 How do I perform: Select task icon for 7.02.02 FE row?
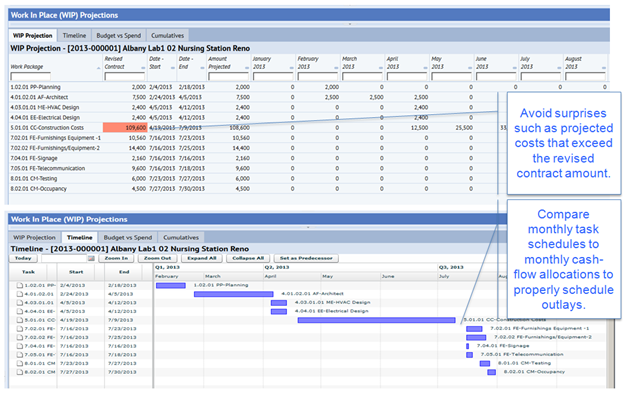pyautogui.click(x=20, y=337)
